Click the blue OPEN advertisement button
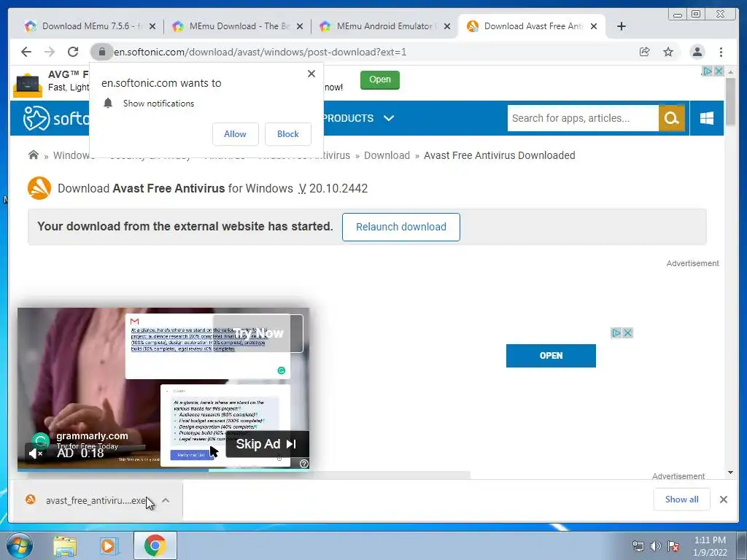 [x=551, y=356]
